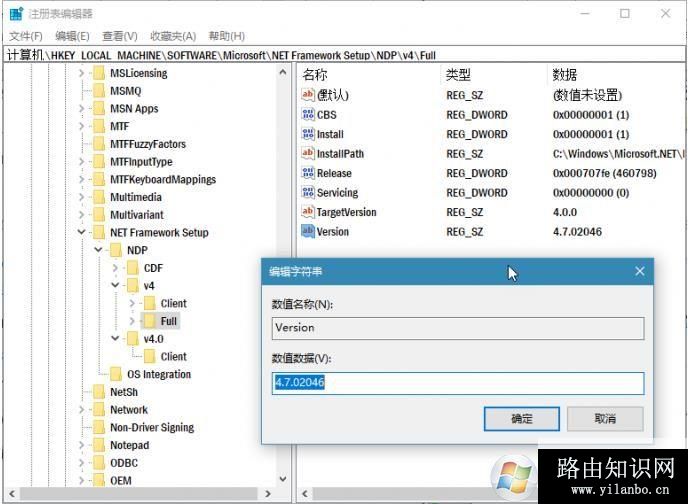Viewport: 688px width, 504px height.
Task: Open the 帮助(H) menu
Action: [x=226, y=36]
